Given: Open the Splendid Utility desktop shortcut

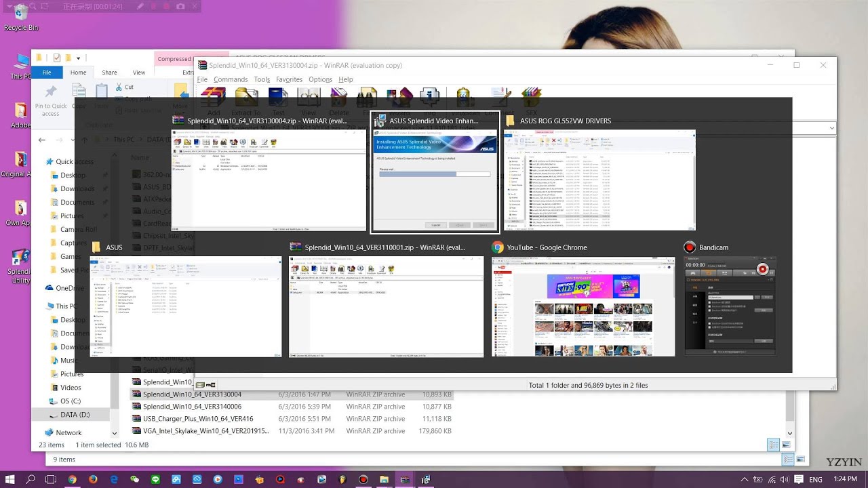Looking at the screenshot, I should click(20, 266).
